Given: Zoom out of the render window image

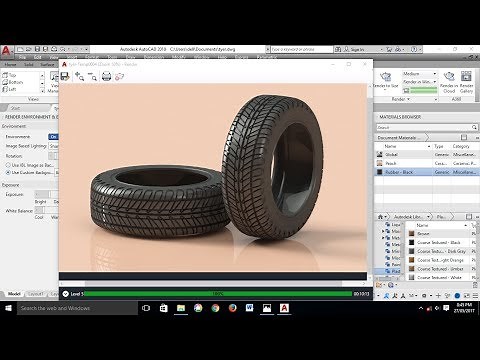Looking at the screenshot, I should [x=92, y=76].
